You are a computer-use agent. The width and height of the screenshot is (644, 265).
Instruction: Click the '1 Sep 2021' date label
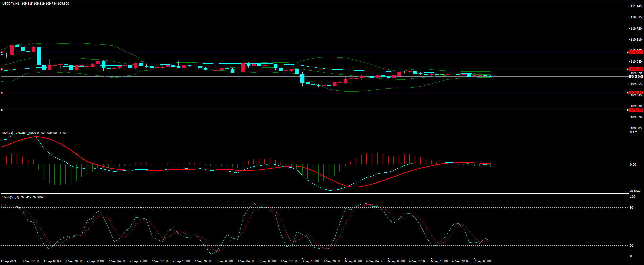[x=9, y=261]
